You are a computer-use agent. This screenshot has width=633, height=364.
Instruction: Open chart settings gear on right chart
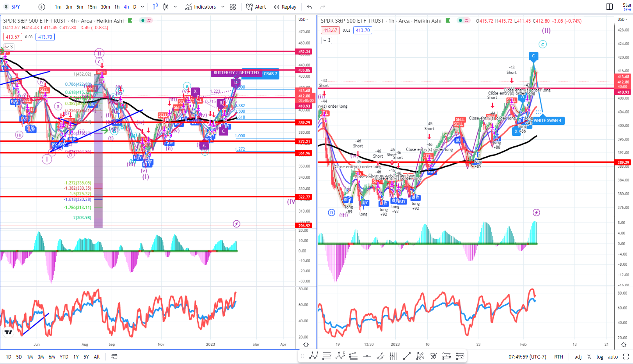(624, 344)
